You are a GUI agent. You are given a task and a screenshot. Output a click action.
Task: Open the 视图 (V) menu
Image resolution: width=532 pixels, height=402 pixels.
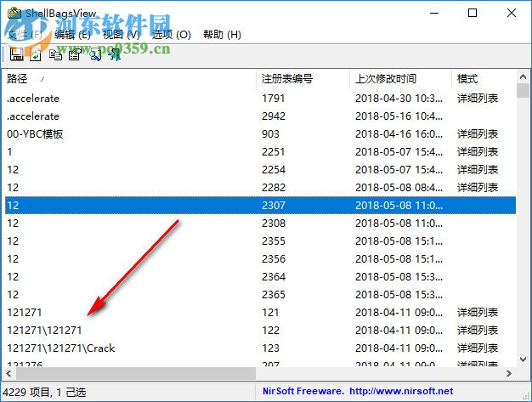pyautogui.click(x=122, y=34)
